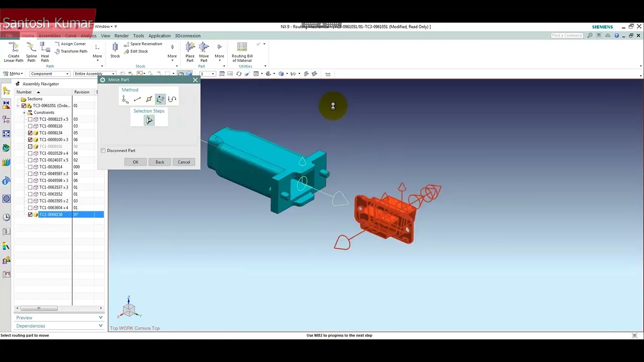Open Assembly Navigator sidebar tab icon
644x362 pixels.
(6, 91)
